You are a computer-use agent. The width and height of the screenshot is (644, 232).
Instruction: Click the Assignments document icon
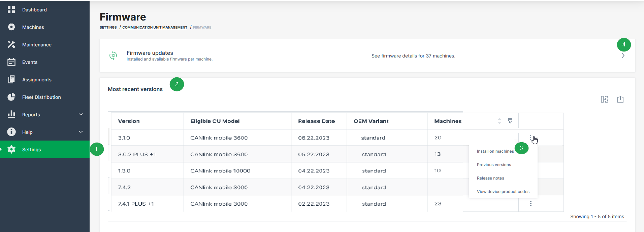pos(11,80)
